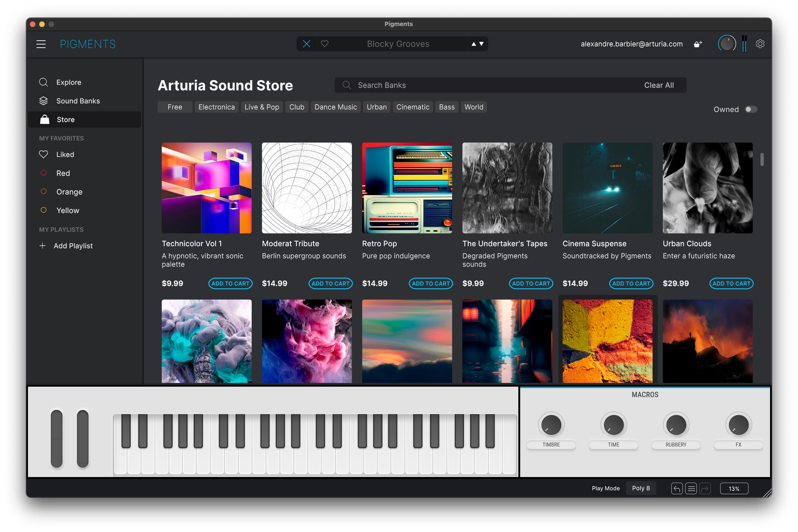The width and height of the screenshot is (798, 532).
Task: Go to Sound Banks in sidebar
Action: (78, 101)
